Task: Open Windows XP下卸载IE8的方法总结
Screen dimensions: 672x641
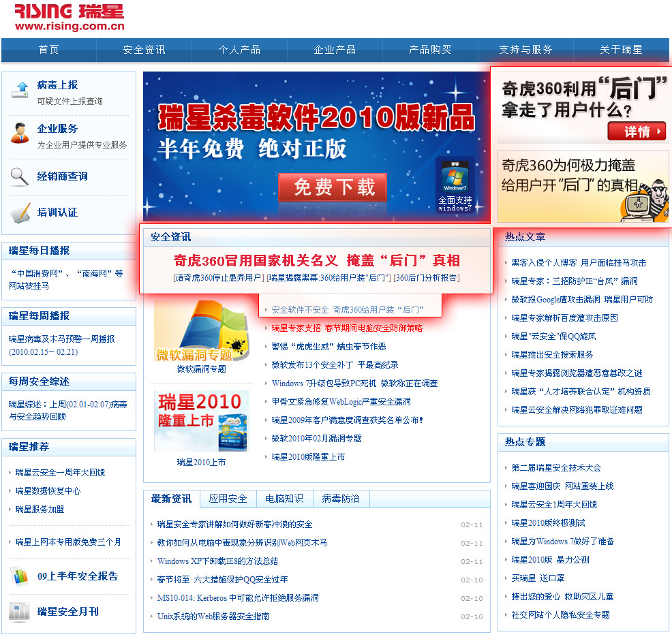Action: coord(217,561)
